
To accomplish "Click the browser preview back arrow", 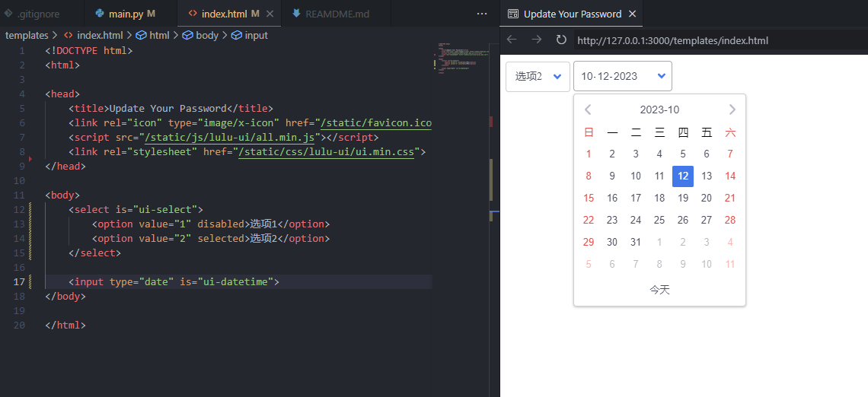I will [x=512, y=40].
